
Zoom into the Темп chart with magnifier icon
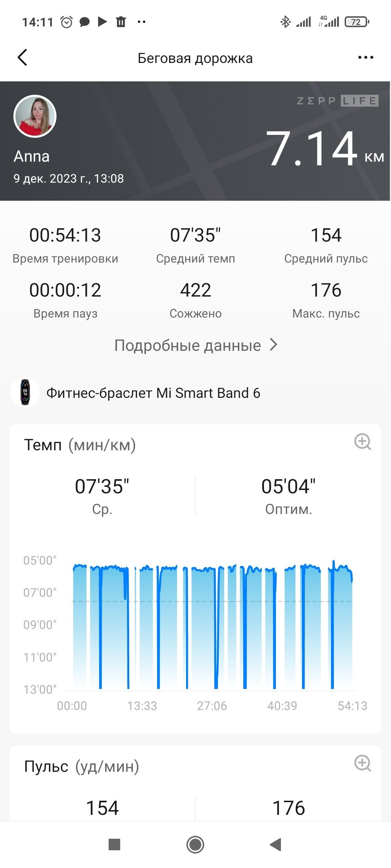point(362,442)
